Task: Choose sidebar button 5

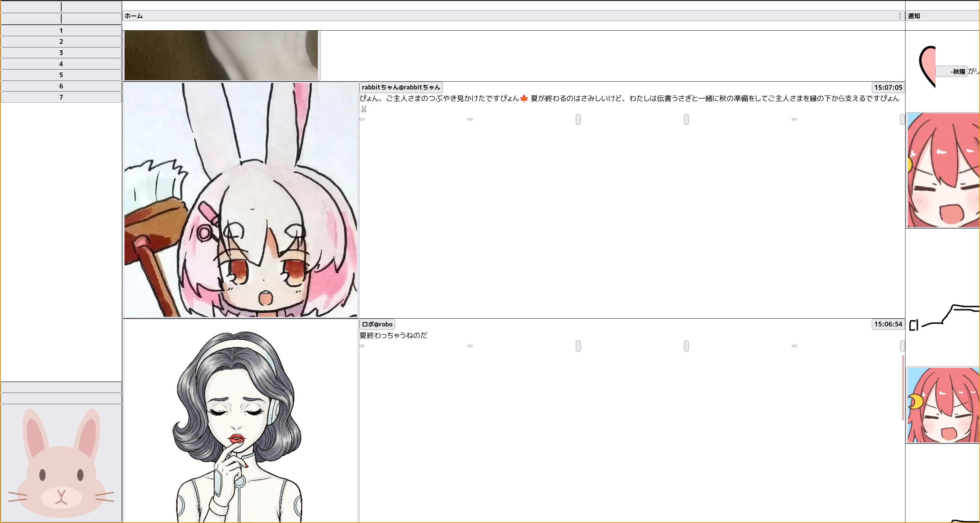Action: click(x=61, y=75)
